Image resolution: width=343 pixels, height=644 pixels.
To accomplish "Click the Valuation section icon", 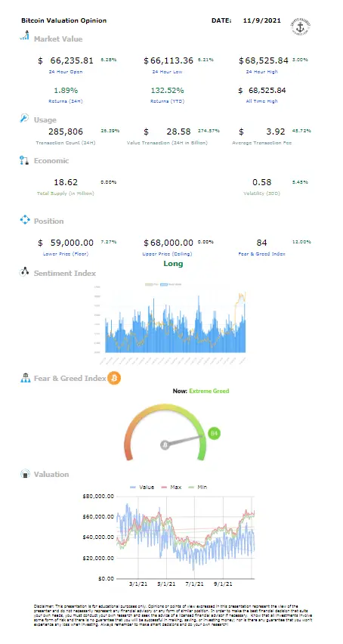I will [x=25, y=474].
